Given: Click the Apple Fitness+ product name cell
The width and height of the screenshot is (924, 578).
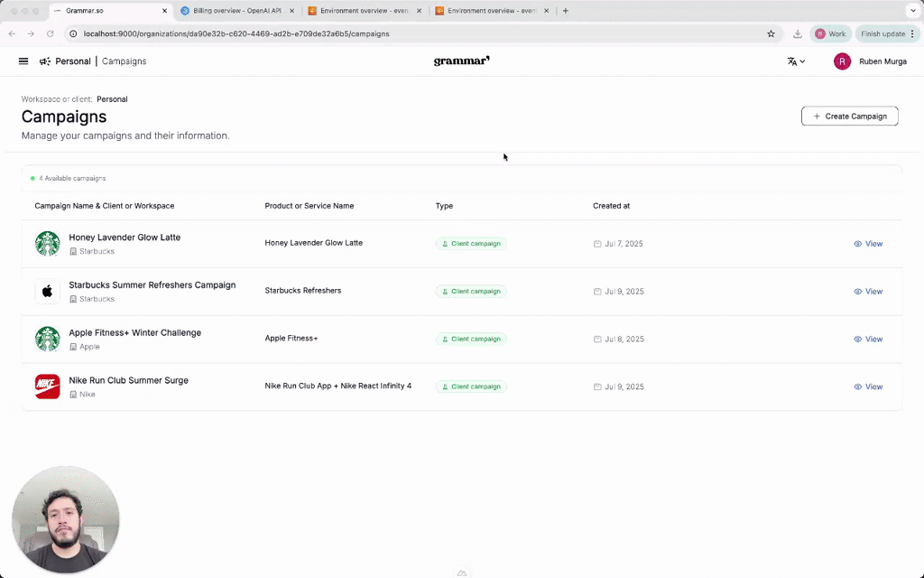Looking at the screenshot, I should [x=291, y=338].
